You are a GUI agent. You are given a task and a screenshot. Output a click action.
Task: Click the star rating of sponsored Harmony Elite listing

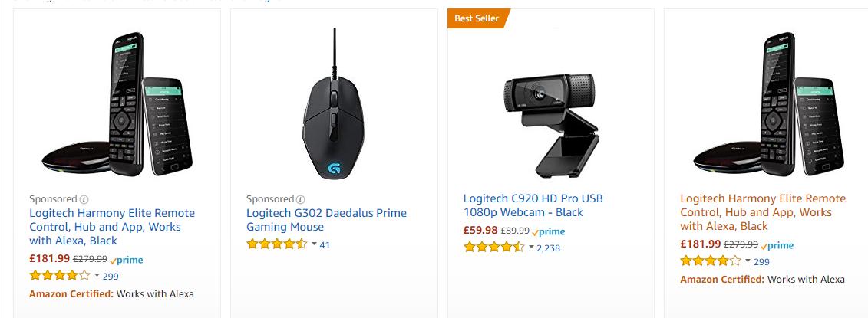(59, 276)
